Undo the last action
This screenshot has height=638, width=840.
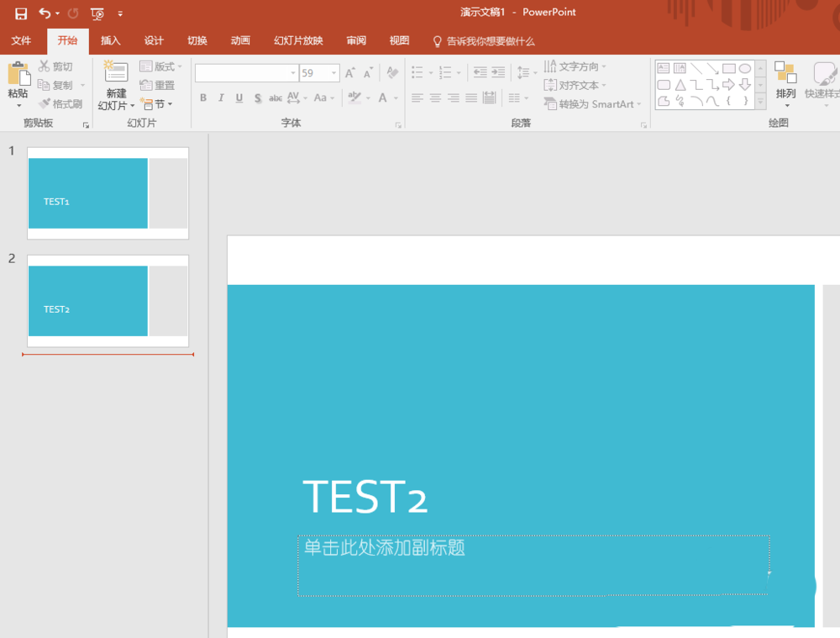45,13
